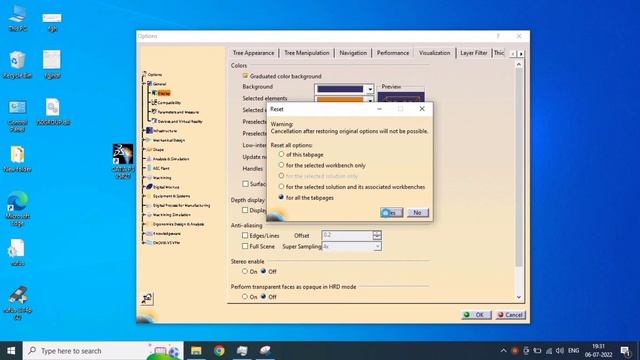Viewport: 640px width, 360px height.
Task: Click the General category icon in options tree
Action: [149, 84]
